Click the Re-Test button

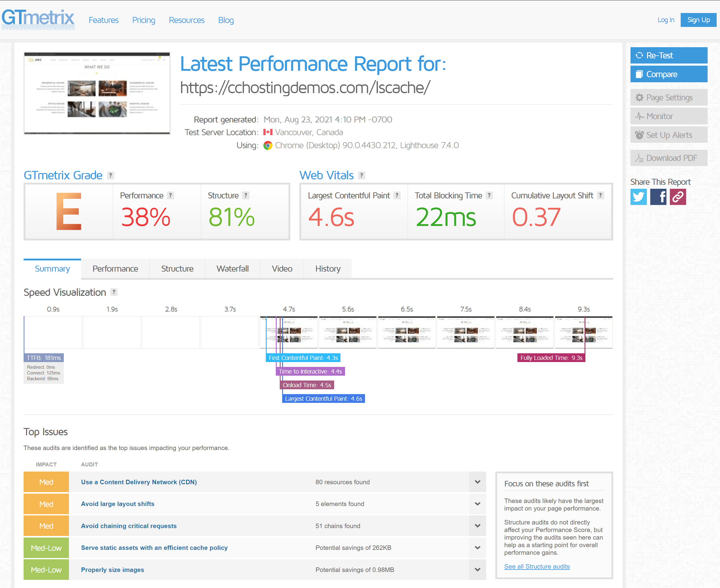point(669,55)
